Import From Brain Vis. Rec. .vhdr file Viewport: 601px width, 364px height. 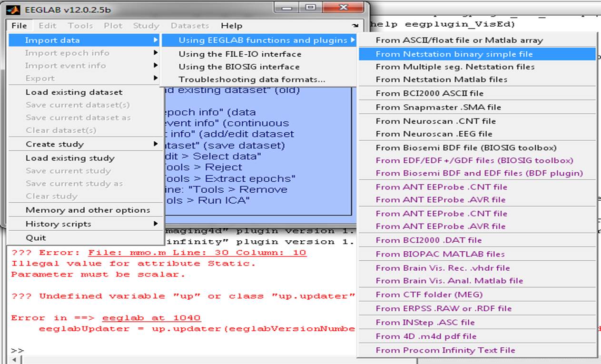[477, 268]
